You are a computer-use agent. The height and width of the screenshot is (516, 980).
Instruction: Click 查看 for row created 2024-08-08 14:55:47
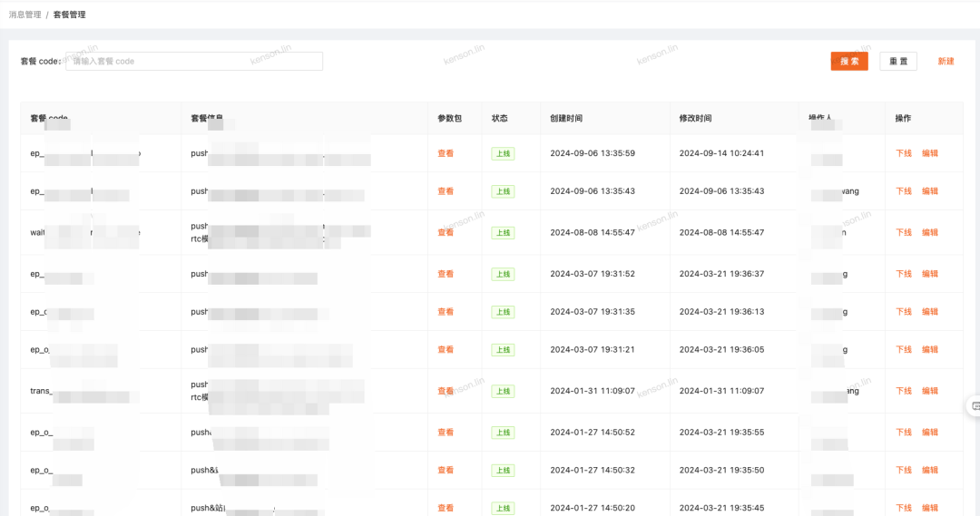446,232
